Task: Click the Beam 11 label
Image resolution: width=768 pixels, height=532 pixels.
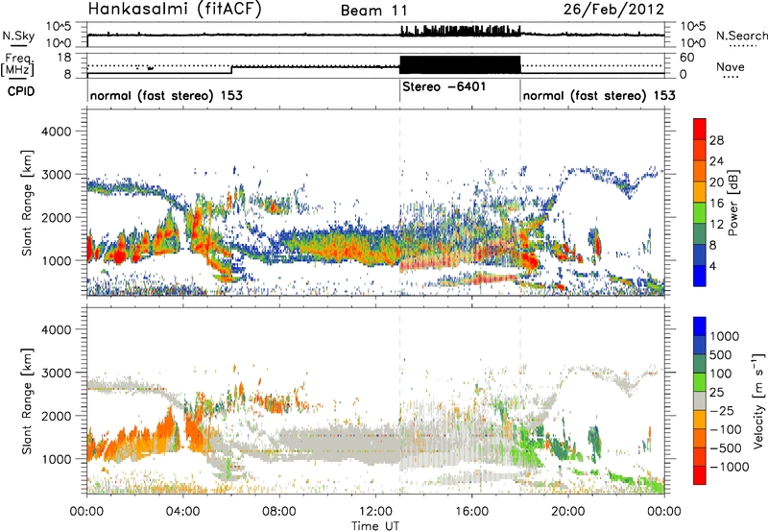Action: pyautogui.click(x=373, y=11)
